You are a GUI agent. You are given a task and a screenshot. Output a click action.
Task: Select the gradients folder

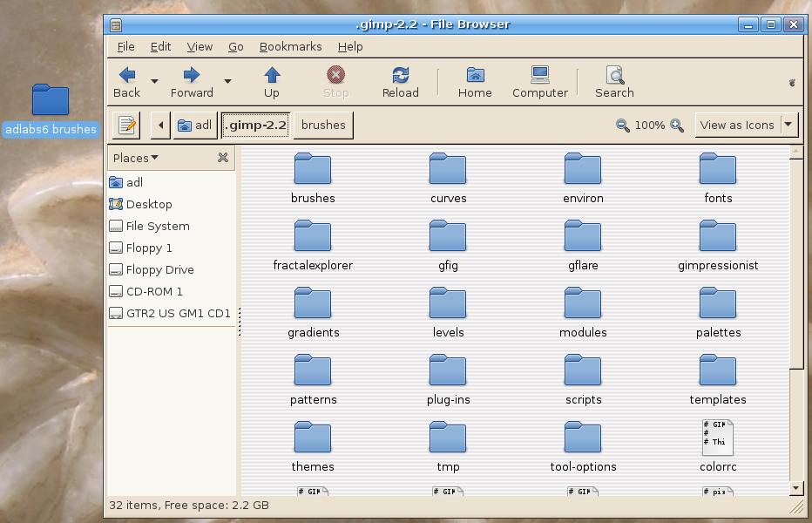pyautogui.click(x=313, y=312)
